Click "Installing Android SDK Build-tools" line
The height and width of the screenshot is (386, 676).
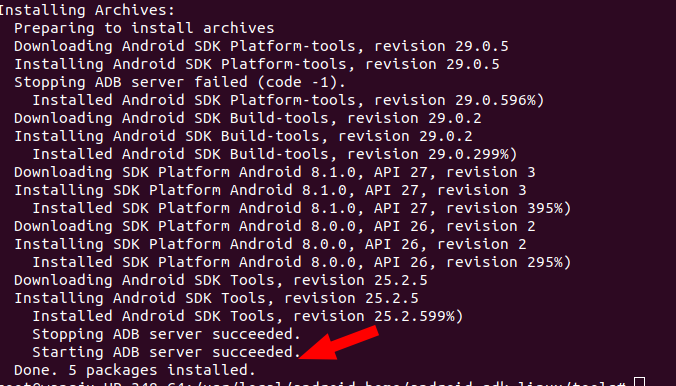tap(243, 136)
